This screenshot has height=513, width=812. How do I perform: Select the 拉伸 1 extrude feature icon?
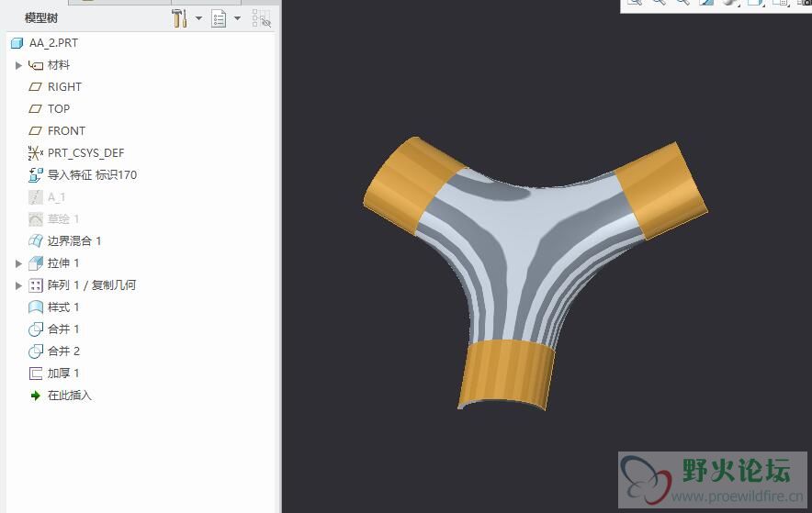pyautogui.click(x=35, y=263)
